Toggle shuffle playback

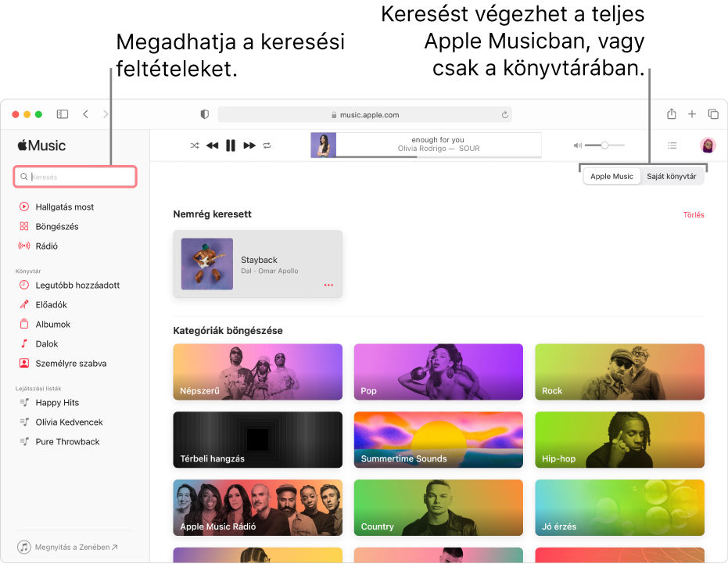click(195, 145)
